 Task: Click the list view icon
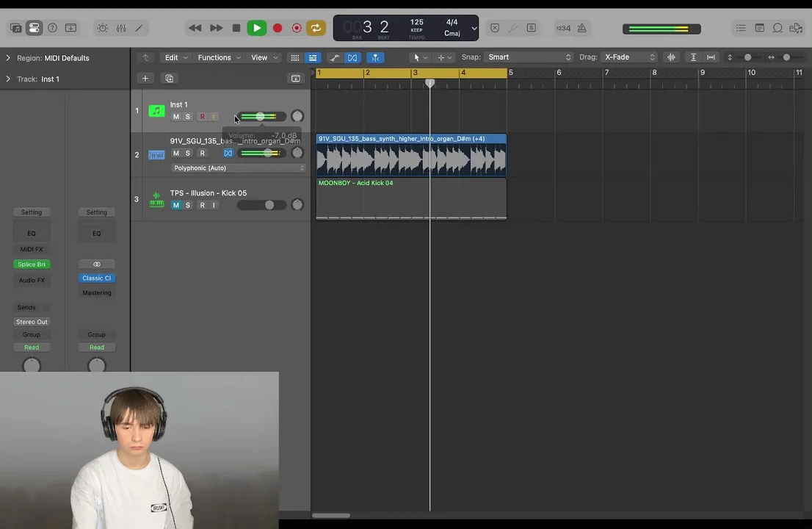(313, 57)
